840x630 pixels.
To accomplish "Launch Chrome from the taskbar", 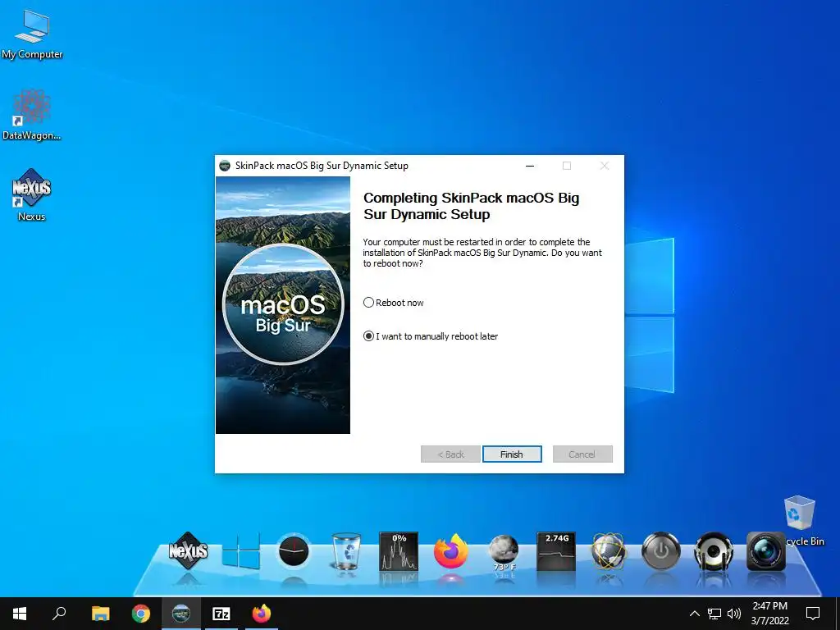I will click(141, 614).
